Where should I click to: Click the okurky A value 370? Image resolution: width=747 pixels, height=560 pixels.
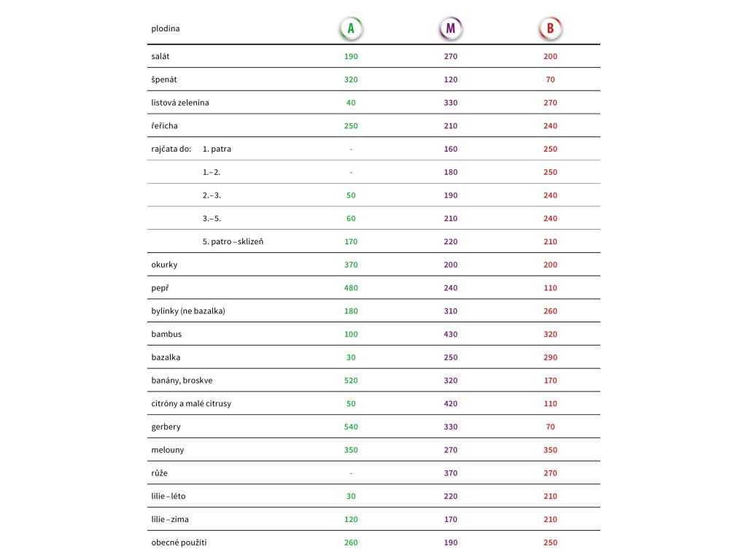coord(351,265)
